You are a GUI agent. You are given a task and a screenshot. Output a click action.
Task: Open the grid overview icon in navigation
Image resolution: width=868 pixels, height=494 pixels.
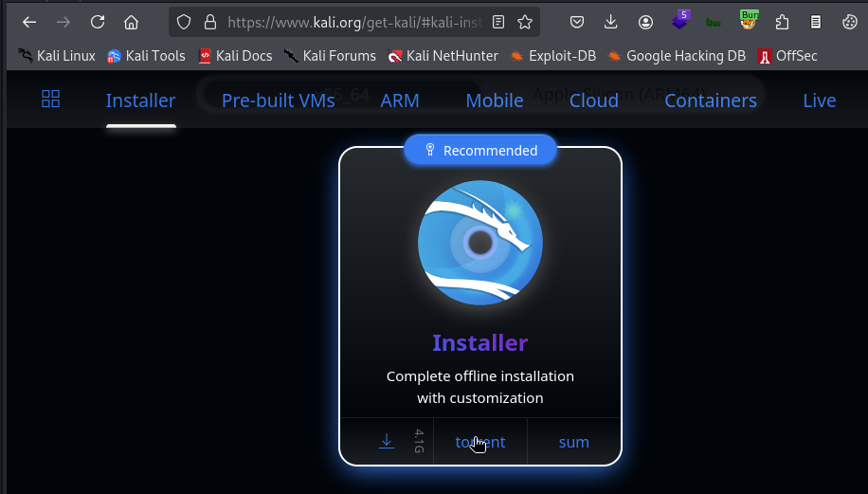coord(51,100)
